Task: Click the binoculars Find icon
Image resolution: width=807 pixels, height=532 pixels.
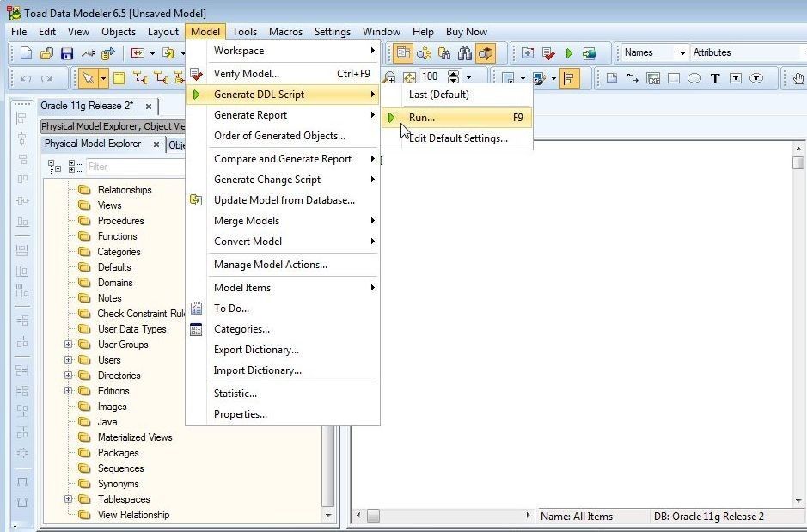Action: [x=465, y=53]
